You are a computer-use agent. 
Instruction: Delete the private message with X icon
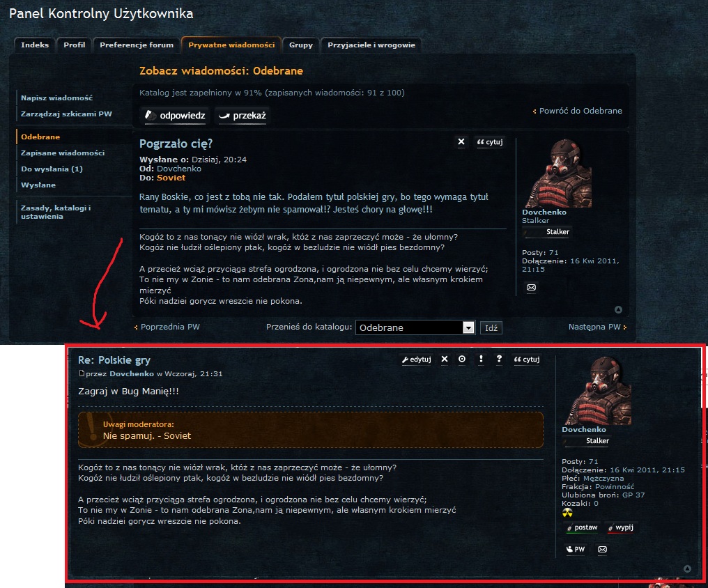point(461,141)
